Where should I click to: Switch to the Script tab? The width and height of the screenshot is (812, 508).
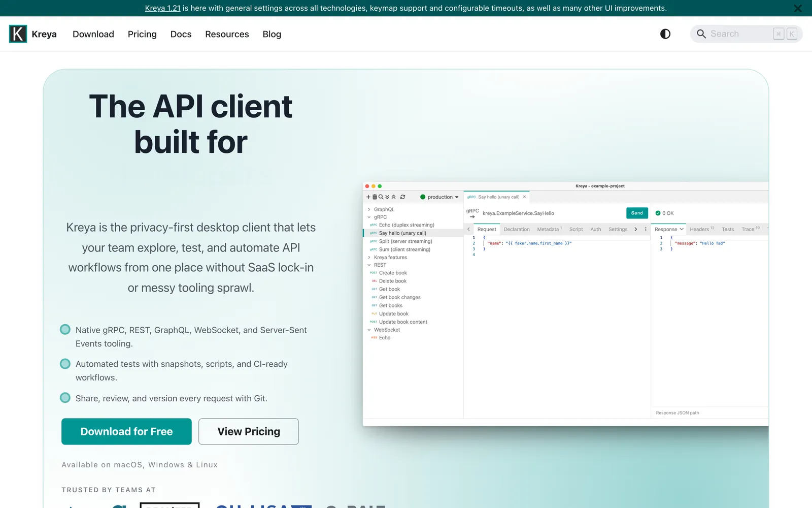pyautogui.click(x=576, y=230)
